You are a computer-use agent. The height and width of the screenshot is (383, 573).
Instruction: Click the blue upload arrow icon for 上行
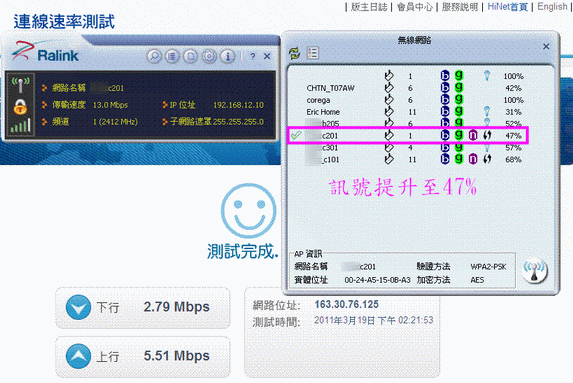point(78,356)
